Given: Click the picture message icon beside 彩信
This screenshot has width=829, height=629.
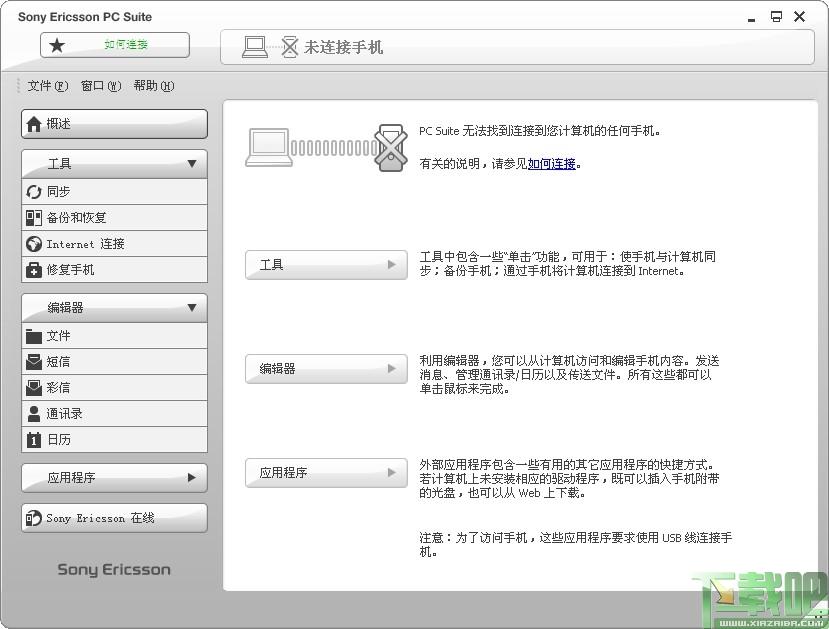Looking at the screenshot, I should click(33, 388).
